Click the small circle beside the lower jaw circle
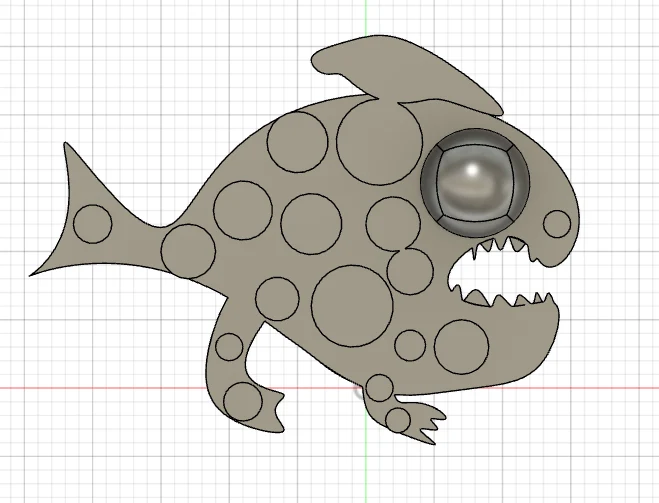Image resolution: width=659 pixels, height=503 pixels. tap(410, 345)
